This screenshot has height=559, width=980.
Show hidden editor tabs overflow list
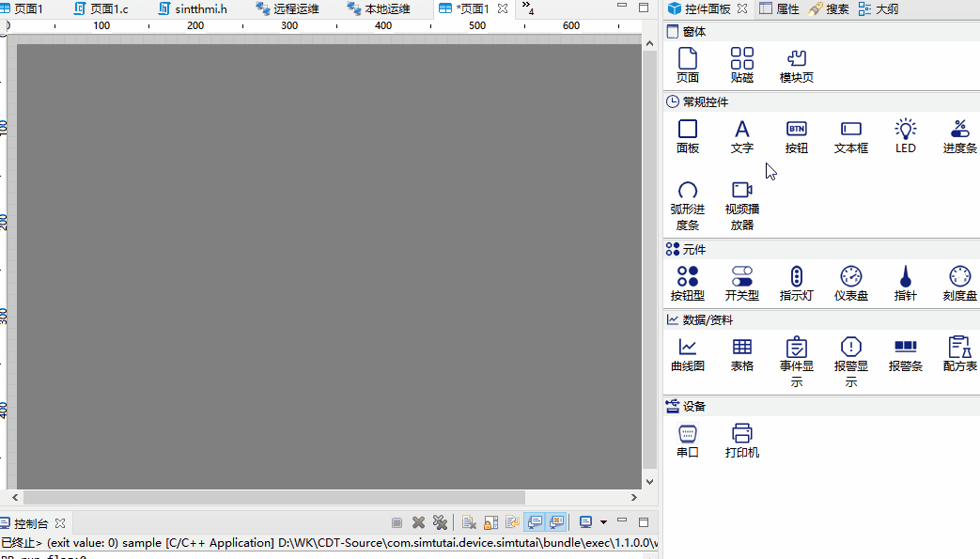527,8
